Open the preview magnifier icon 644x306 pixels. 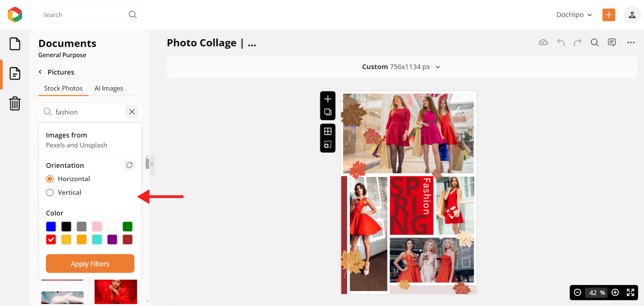pos(594,42)
